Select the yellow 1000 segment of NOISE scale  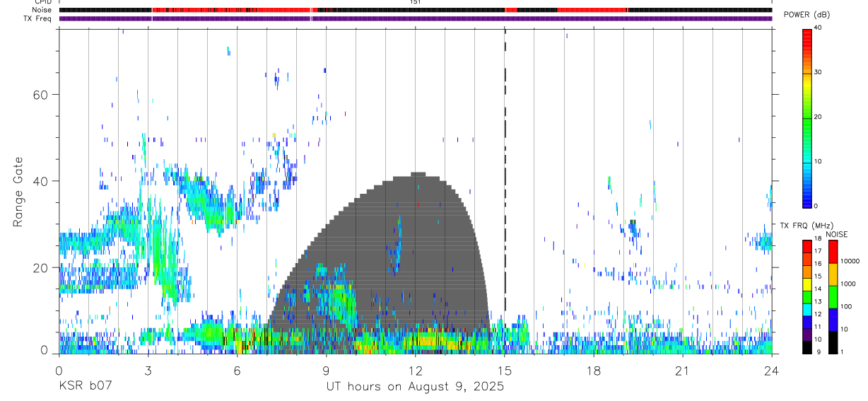(833, 274)
